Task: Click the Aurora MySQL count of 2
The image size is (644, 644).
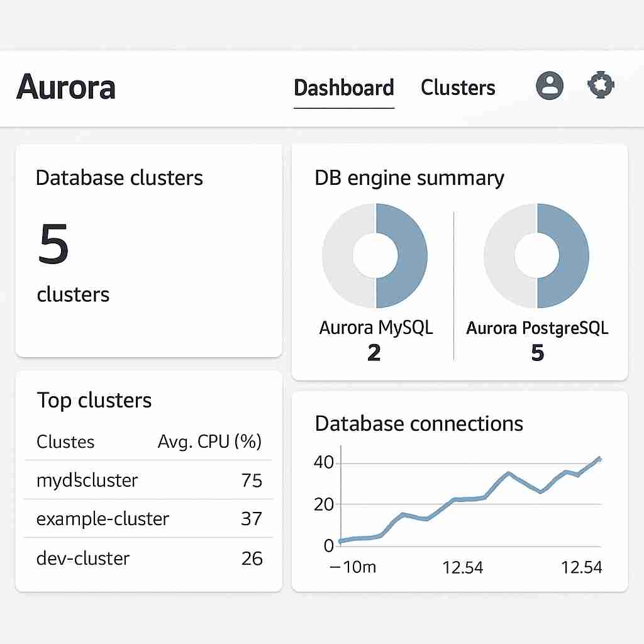Action: pos(374,353)
